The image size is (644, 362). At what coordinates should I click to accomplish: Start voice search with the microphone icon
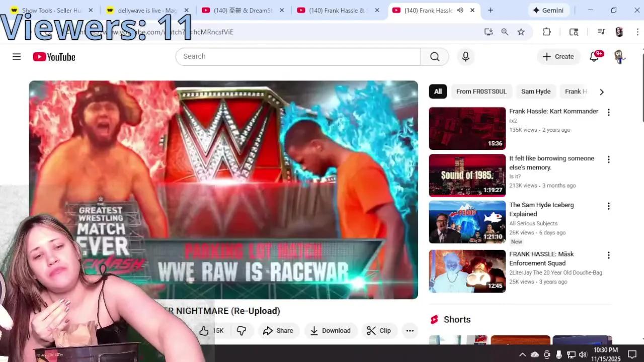(465, 56)
